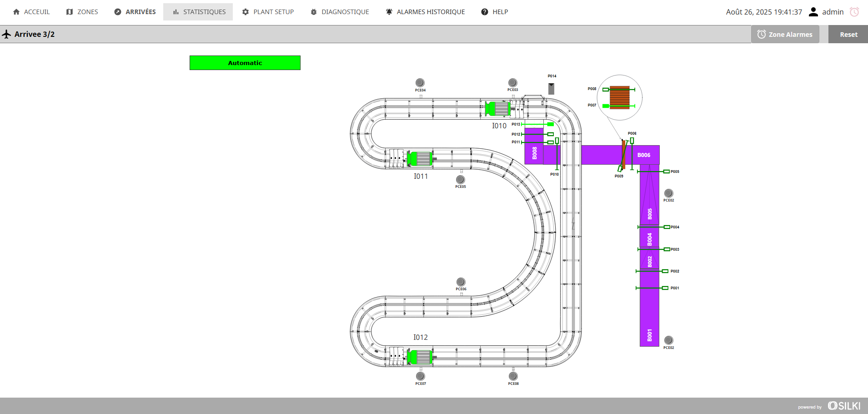Click the P013 photocell sensor
Viewport: 868px width, 414px height.
[x=537, y=124]
